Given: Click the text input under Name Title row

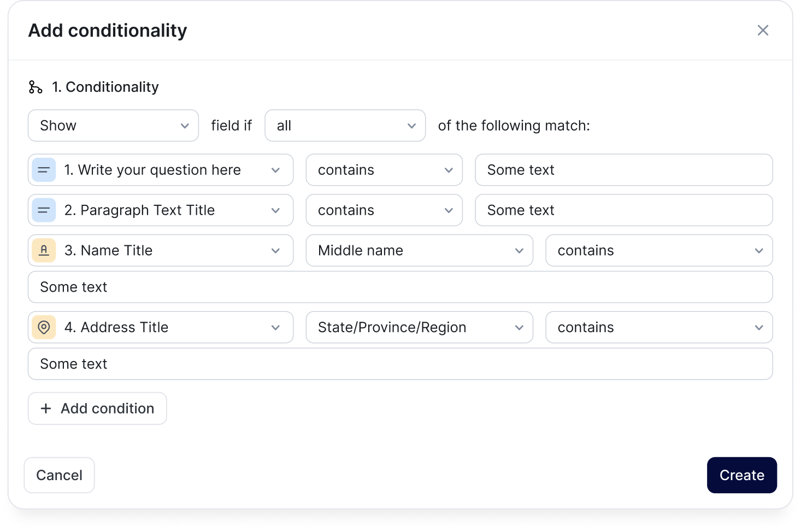Looking at the screenshot, I should (400, 287).
